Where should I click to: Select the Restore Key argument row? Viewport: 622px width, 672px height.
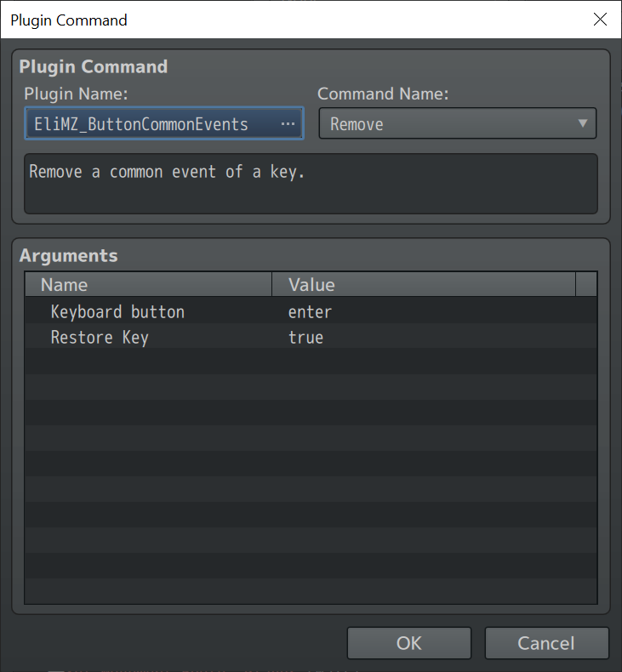tap(311, 338)
